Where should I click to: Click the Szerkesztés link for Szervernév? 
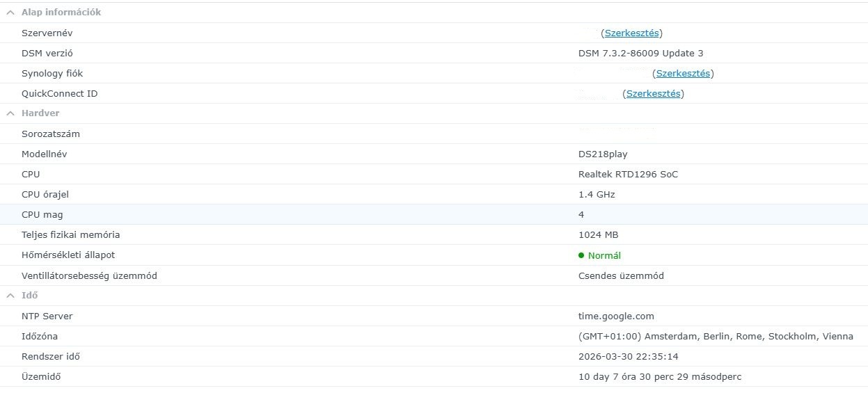[631, 33]
